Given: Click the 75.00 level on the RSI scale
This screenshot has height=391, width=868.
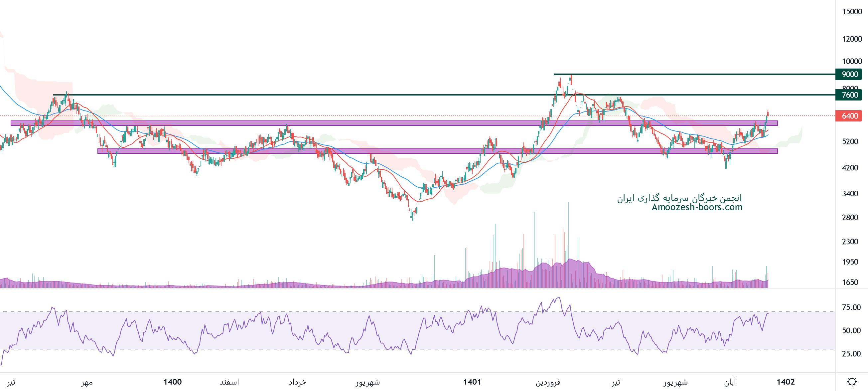Looking at the screenshot, I should coord(851,307).
